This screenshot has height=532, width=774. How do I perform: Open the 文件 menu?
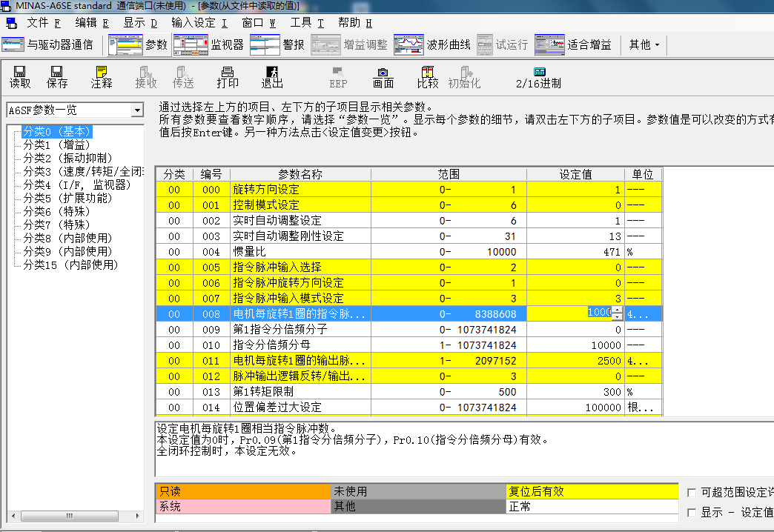pyautogui.click(x=42, y=23)
